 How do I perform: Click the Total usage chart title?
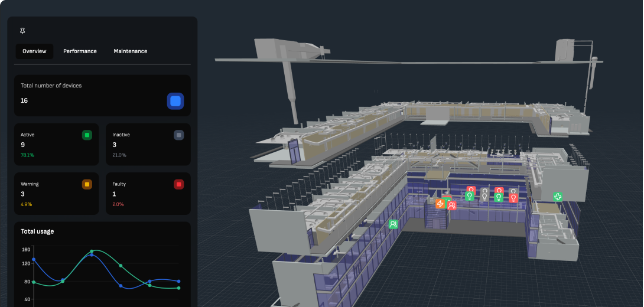click(x=37, y=231)
